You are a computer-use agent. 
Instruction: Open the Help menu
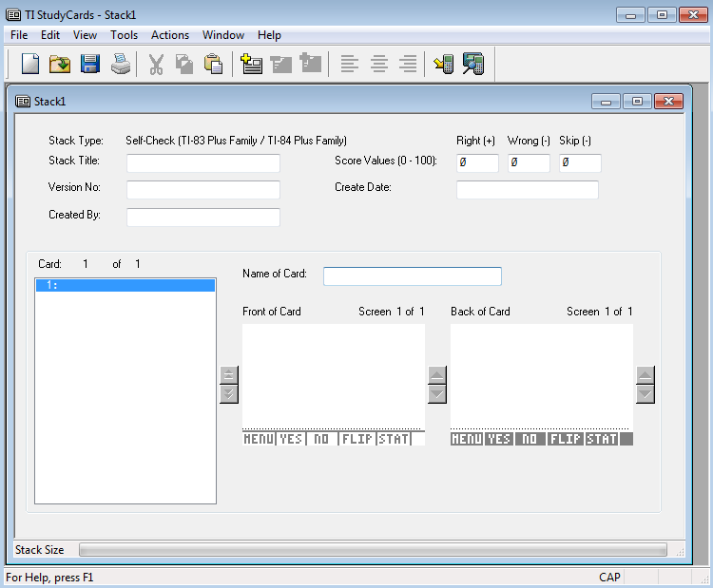pyautogui.click(x=269, y=35)
